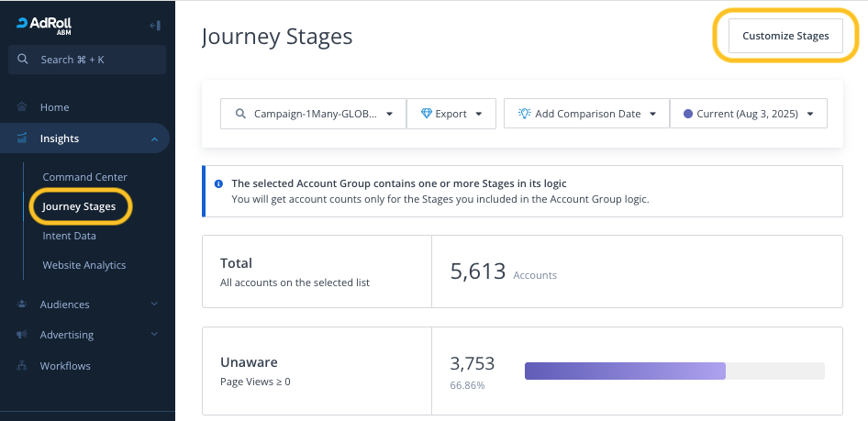
Task: Expand the Add Comparison Date dropdown
Action: click(x=586, y=114)
